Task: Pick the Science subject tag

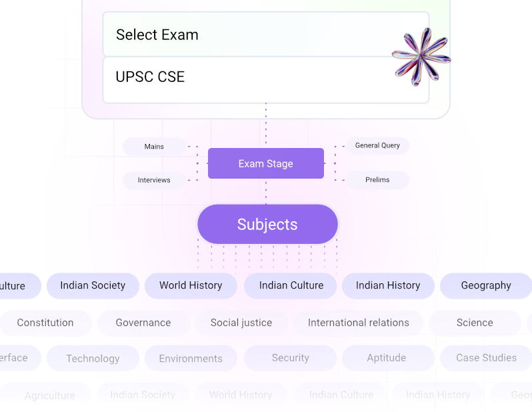Action: tap(475, 323)
